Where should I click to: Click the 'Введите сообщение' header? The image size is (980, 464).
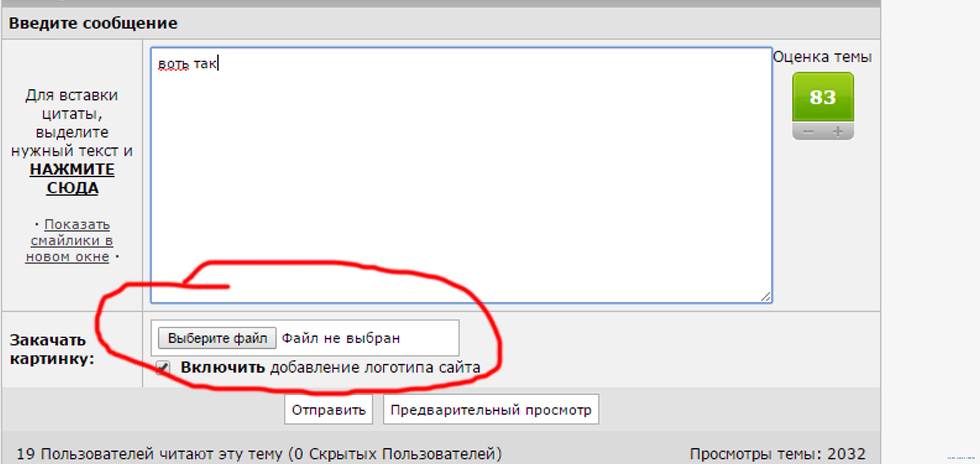(x=93, y=23)
